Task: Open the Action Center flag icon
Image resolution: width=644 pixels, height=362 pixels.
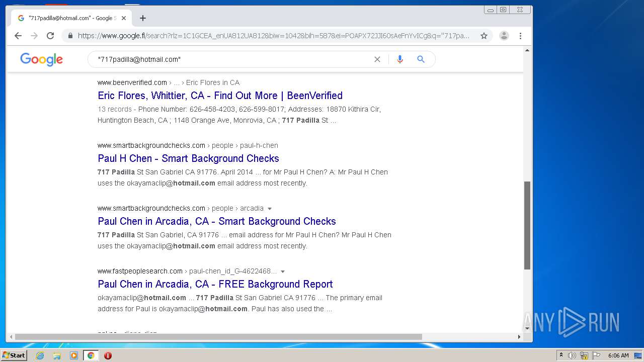Action: click(x=596, y=355)
